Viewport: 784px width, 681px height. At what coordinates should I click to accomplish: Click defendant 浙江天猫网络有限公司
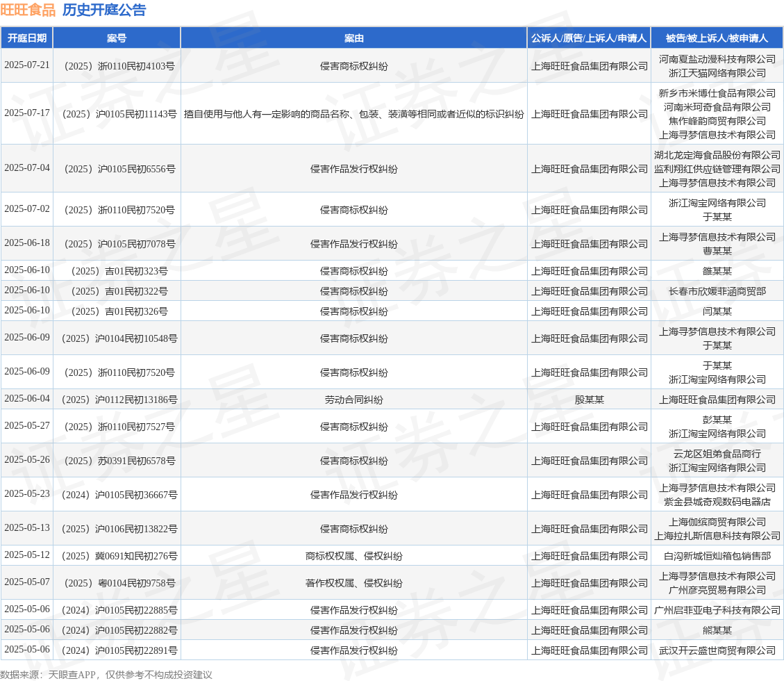pos(717,73)
